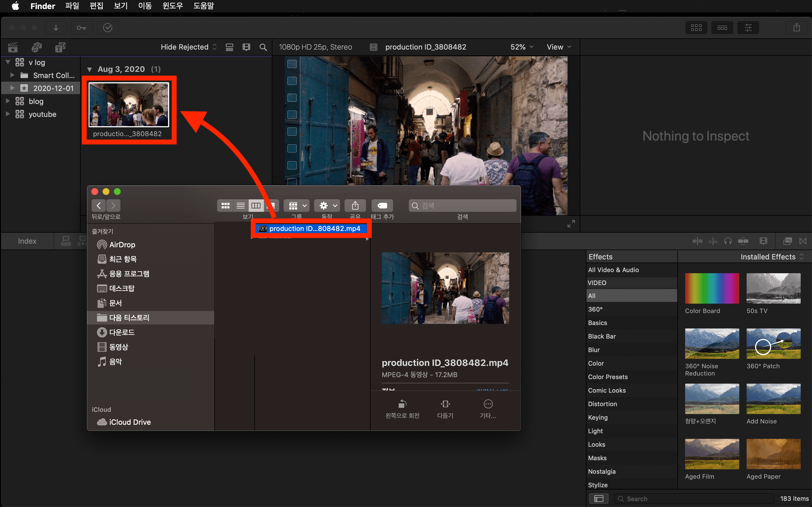Switch Finder to list view
The width and height of the screenshot is (812, 507).
[x=240, y=205]
